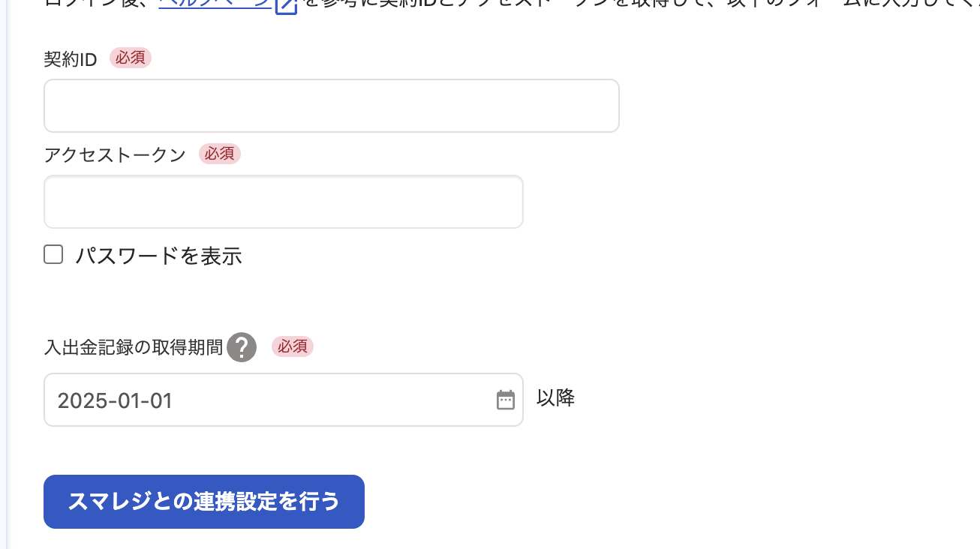Click the 必須 badge beside 入出金記録の取得期間

coord(292,346)
